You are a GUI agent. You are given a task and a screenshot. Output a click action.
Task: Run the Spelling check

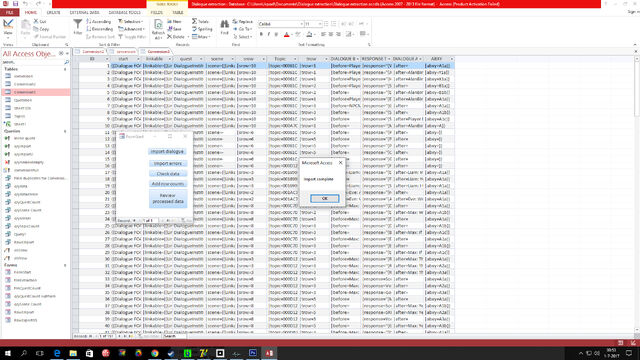[x=202, y=29]
